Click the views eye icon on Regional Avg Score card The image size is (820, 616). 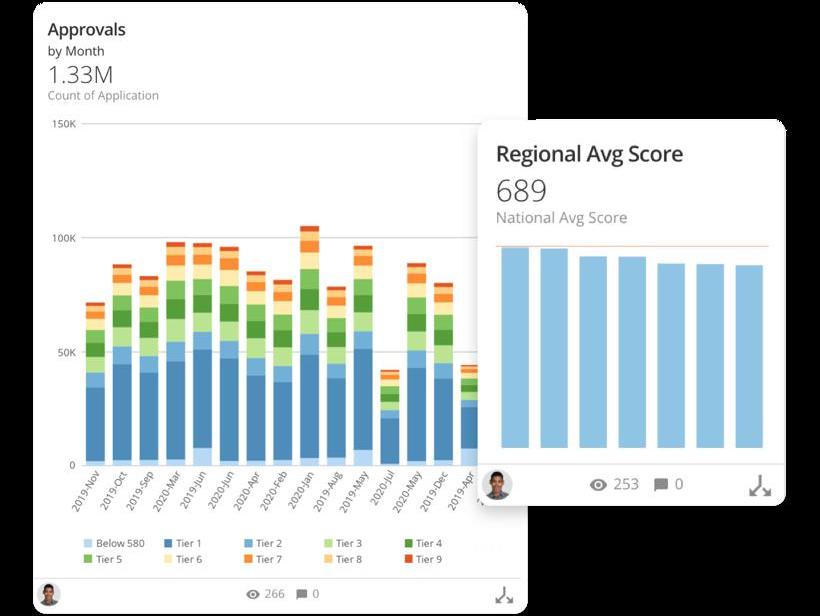[598, 485]
